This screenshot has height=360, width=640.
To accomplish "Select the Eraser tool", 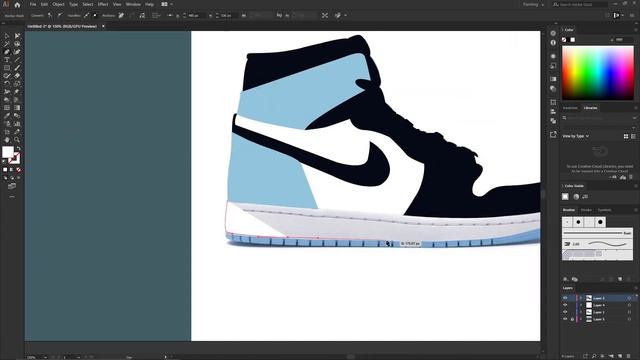I will tap(17, 76).
